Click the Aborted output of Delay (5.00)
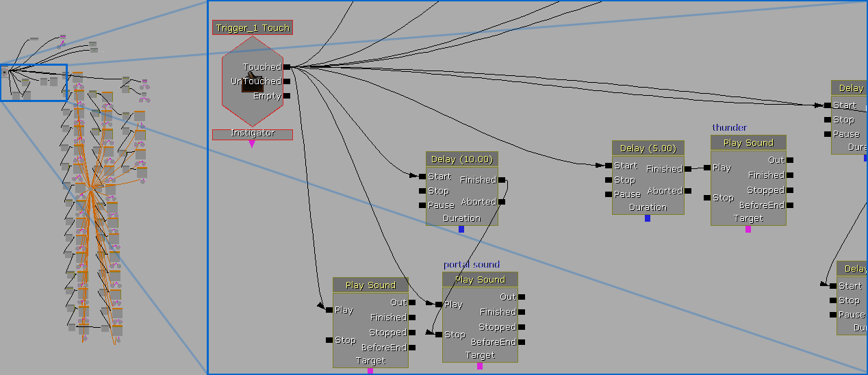The height and width of the screenshot is (375, 868). click(x=688, y=191)
